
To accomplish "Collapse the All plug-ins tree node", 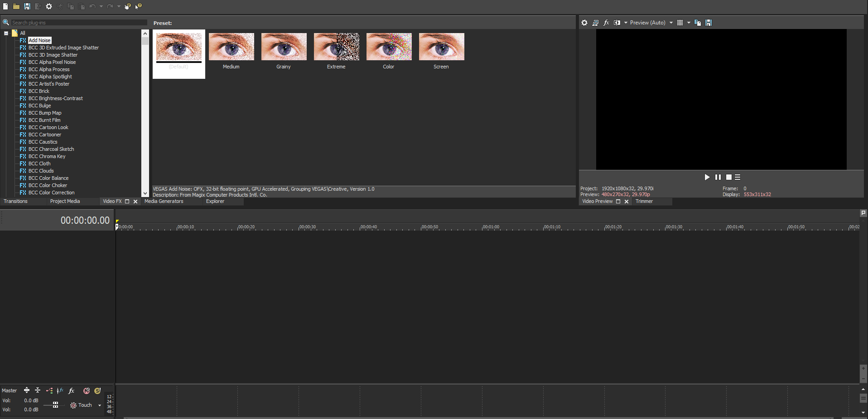I will tap(6, 33).
